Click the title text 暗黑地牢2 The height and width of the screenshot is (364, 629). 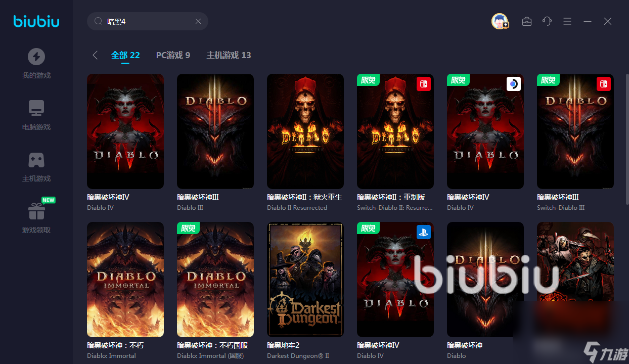point(283,345)
